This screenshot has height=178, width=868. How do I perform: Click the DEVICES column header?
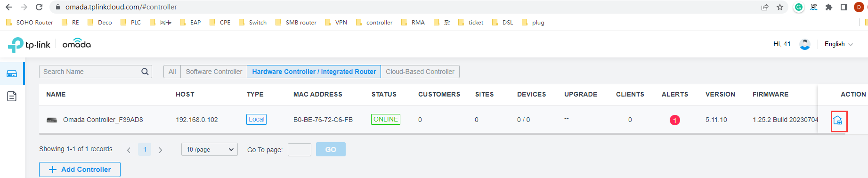click(532, 94)
